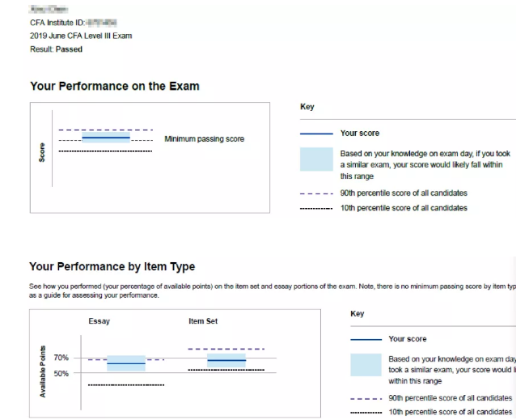Click the "Essay" column heading
The width and height of the screenshot is (529, 420).
(99, 321)
